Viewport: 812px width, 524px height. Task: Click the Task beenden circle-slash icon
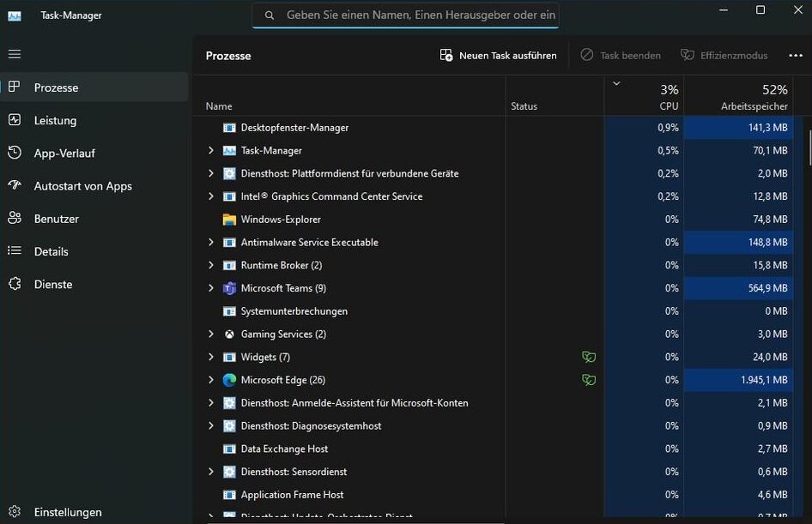[x=587, y=55]
